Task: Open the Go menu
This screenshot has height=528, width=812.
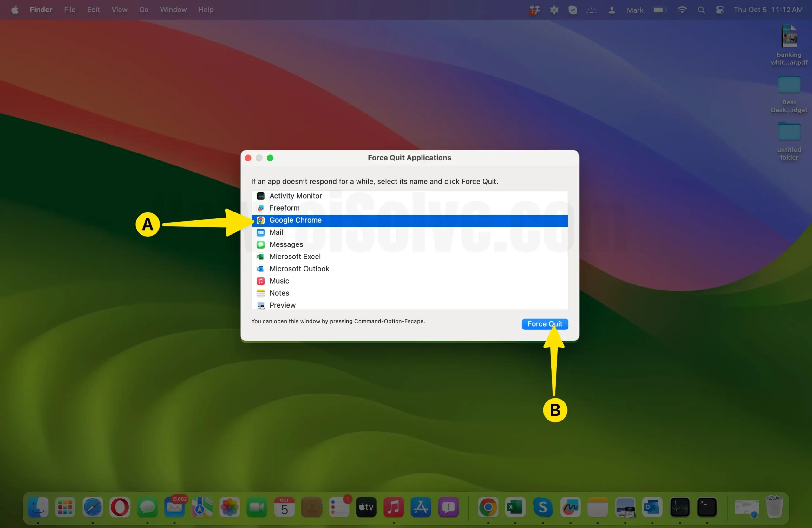Action: [144, 10]
